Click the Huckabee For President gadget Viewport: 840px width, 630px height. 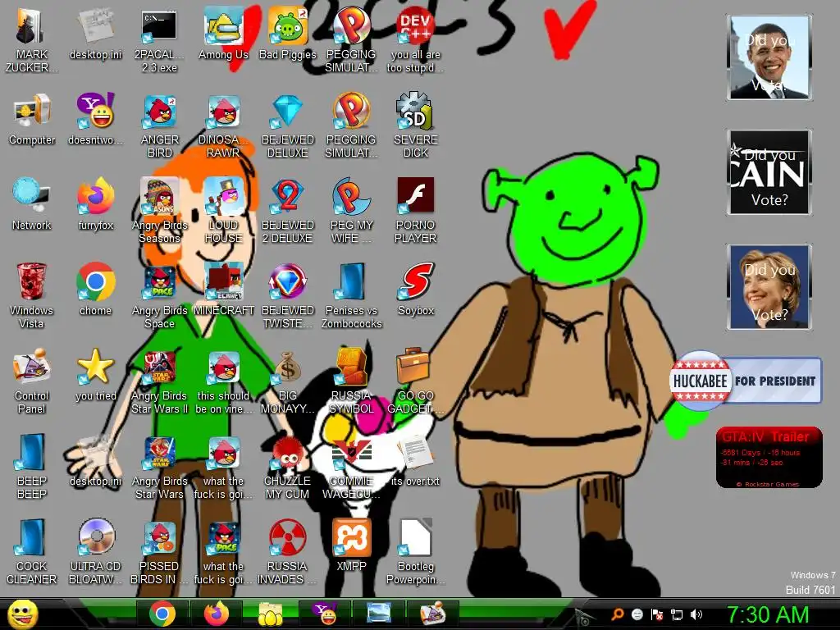pos(745,381)
